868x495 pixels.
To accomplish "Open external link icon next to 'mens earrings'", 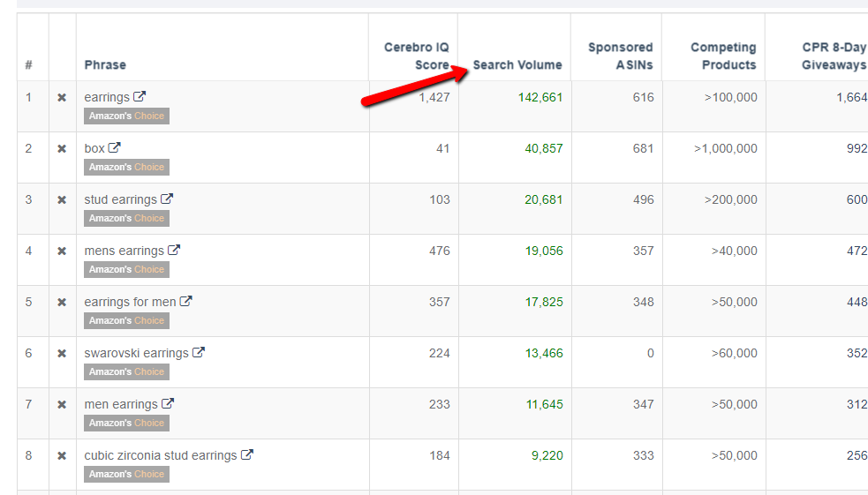I will tap(174, 250).
